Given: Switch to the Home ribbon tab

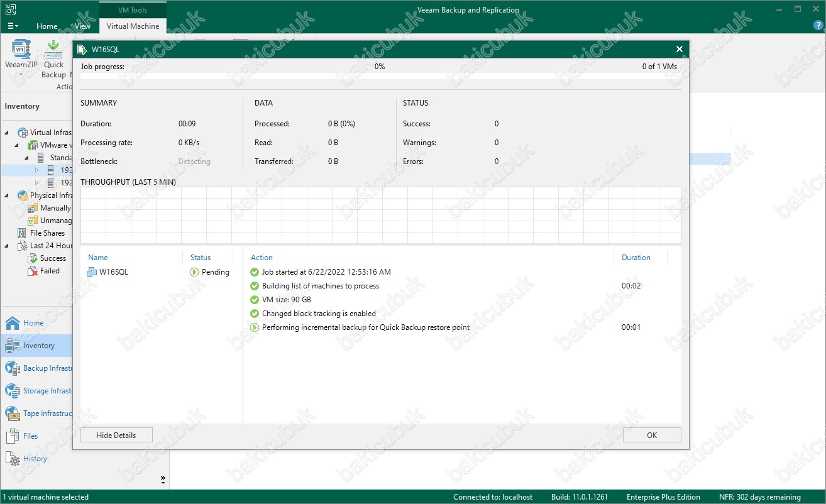Looking at the screenshot, I should 47,26.
